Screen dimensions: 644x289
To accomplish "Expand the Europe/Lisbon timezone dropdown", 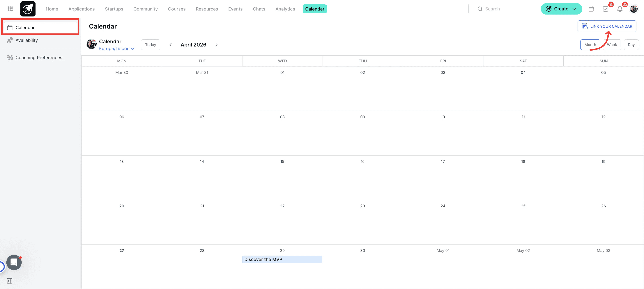I will pos(117,49).
